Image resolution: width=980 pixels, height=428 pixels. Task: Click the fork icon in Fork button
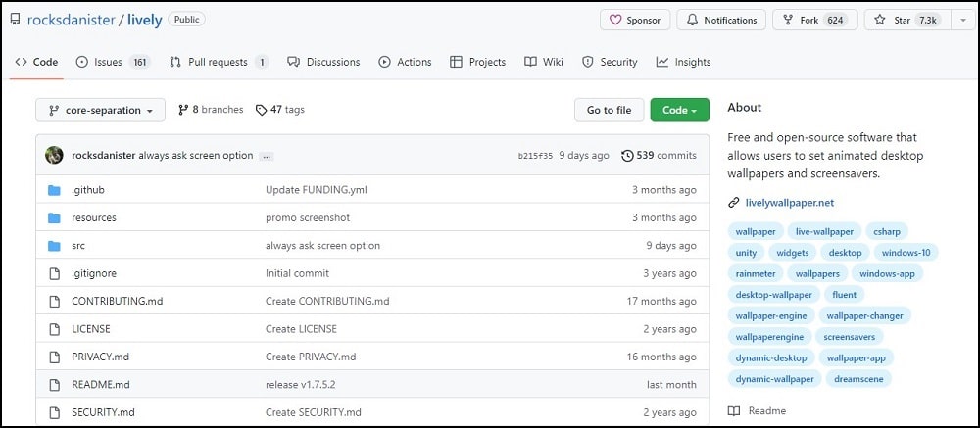coord(788,20)
